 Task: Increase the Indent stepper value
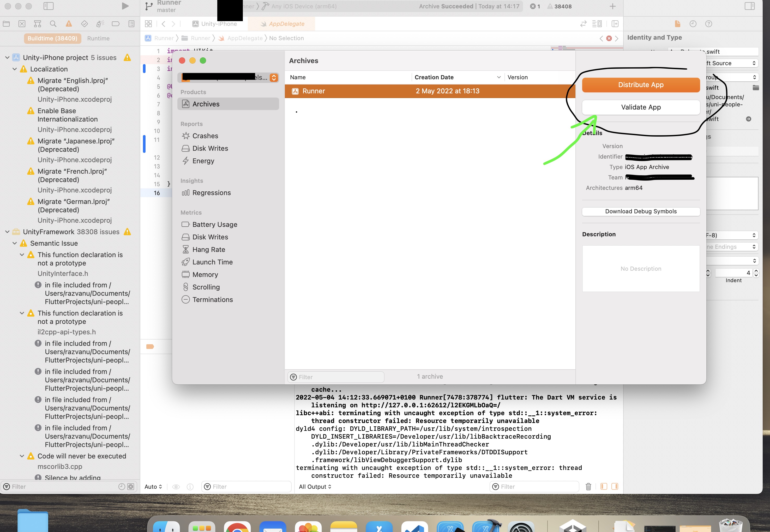coord(756,271)
